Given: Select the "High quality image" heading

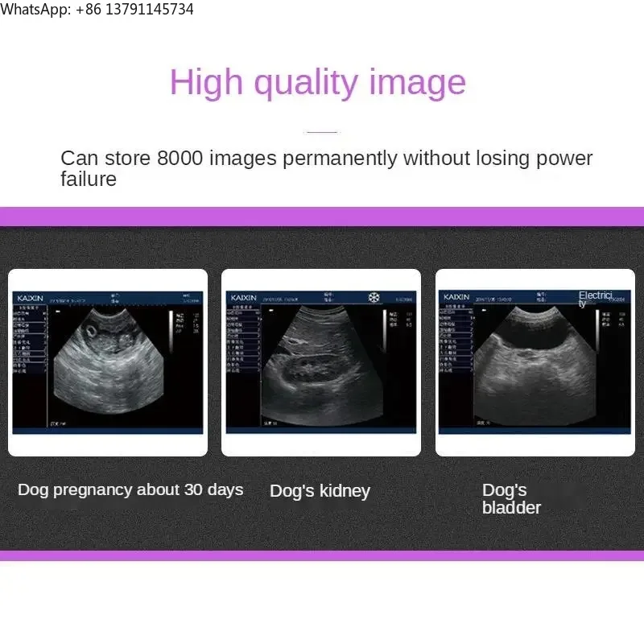Looking at the screenshot, I should 318,83.
